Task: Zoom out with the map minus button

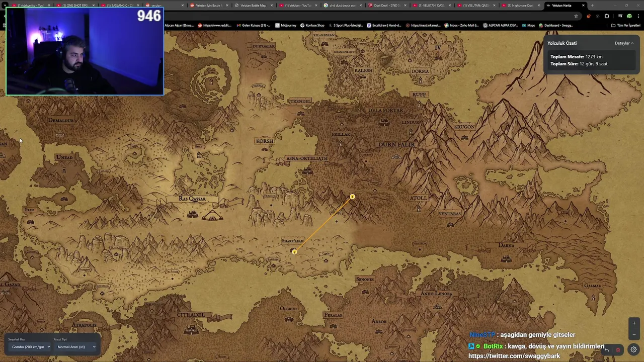Action: 634,334
